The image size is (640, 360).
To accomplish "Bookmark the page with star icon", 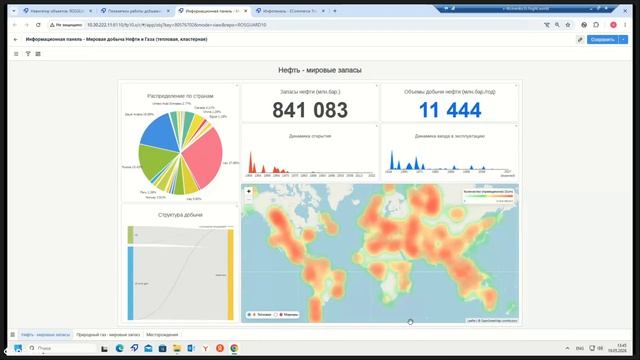I will point(568,25).
